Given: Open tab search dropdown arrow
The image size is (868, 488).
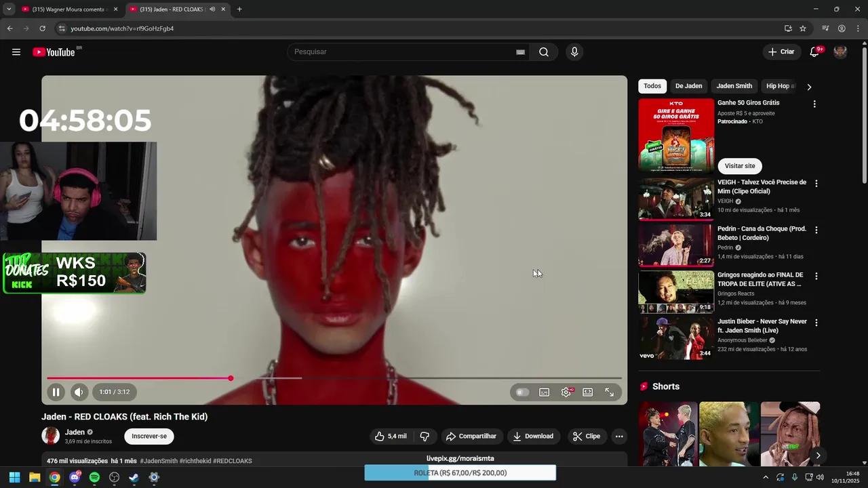Looking at the screenshot, I should tap(8, 9).
